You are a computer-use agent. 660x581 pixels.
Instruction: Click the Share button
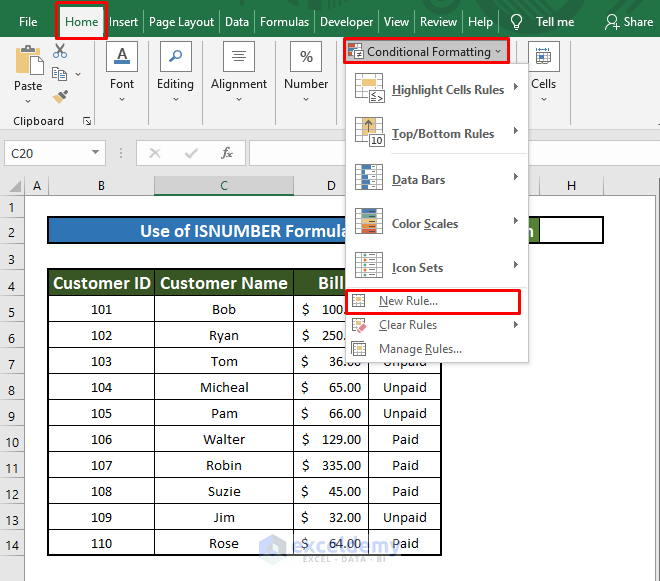(x=629, y=22)
